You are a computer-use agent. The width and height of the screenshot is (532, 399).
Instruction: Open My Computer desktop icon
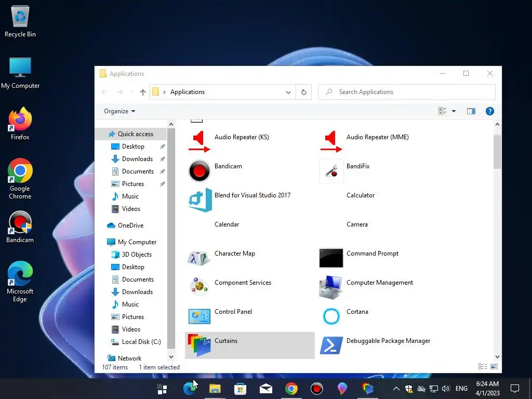[x=20, y=73]
